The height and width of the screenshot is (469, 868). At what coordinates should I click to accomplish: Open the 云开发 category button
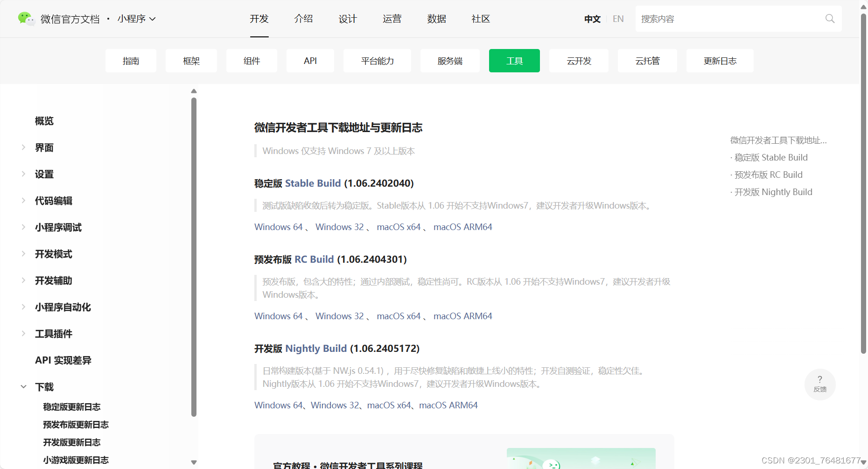tap(579, 61)
